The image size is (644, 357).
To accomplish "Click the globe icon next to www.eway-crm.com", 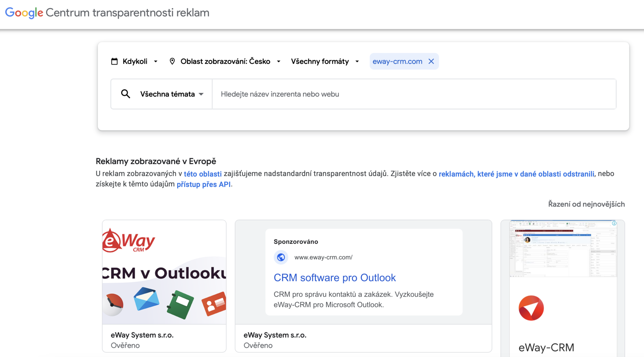I will (x=281, y=257).
